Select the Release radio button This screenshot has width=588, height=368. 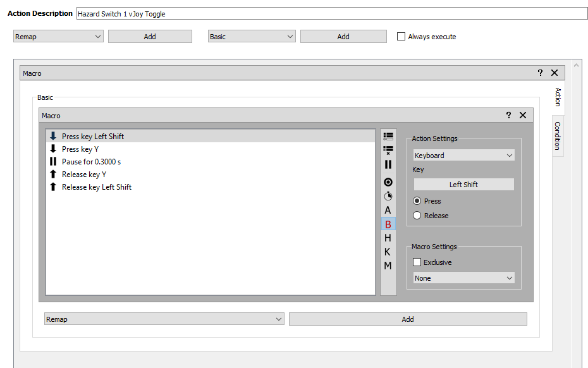tap(417, 216)
